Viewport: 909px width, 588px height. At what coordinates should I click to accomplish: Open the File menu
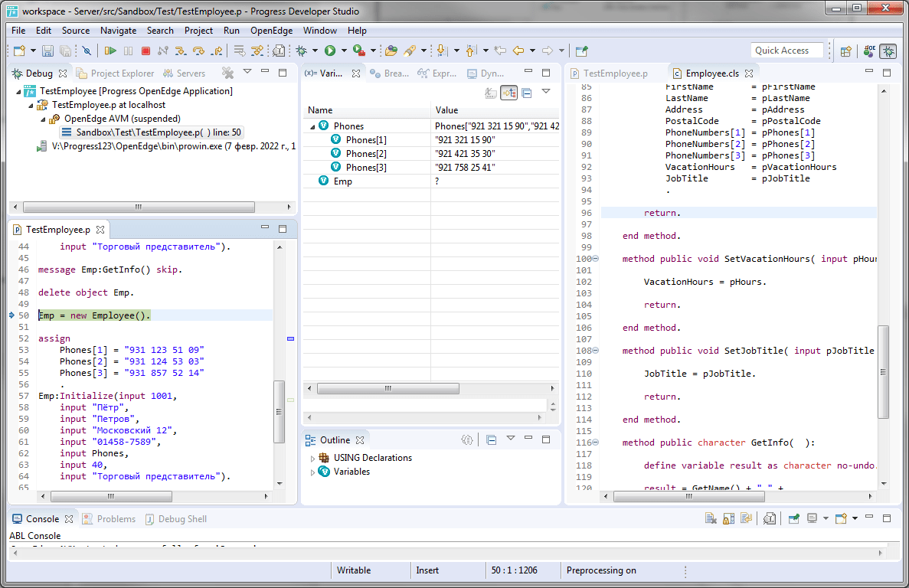[x=18, y=31]
